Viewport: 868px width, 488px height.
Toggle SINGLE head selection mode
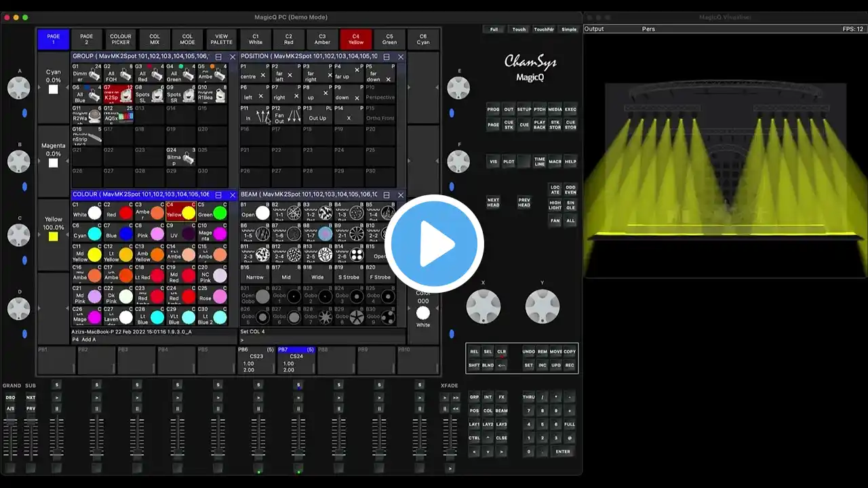570,205
